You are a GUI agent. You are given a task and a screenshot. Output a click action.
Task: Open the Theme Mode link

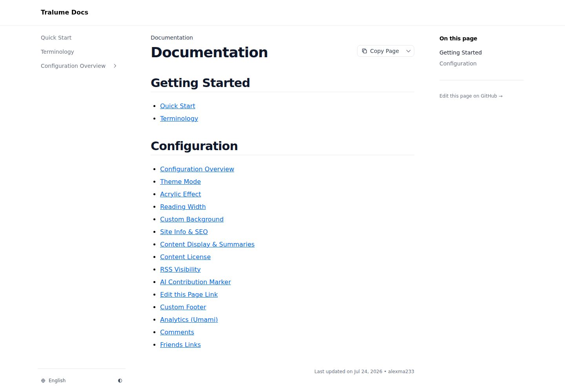pos(180,181)
